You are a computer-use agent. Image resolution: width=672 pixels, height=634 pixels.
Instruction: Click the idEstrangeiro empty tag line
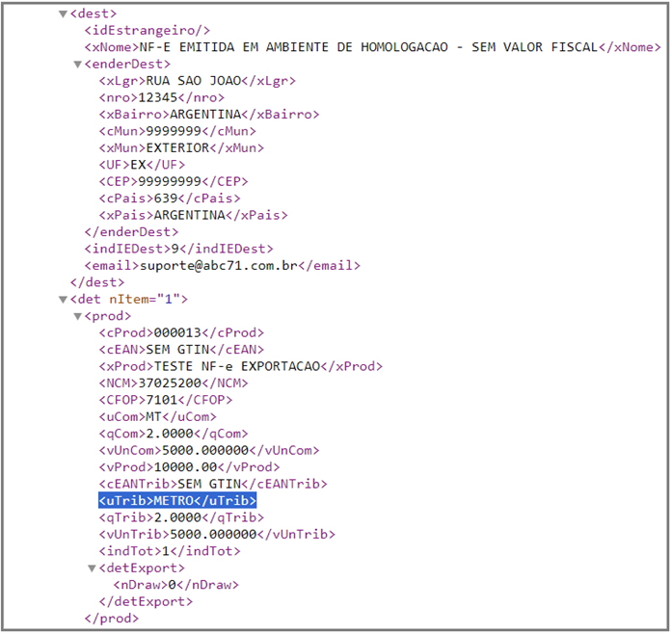point(148,31)
